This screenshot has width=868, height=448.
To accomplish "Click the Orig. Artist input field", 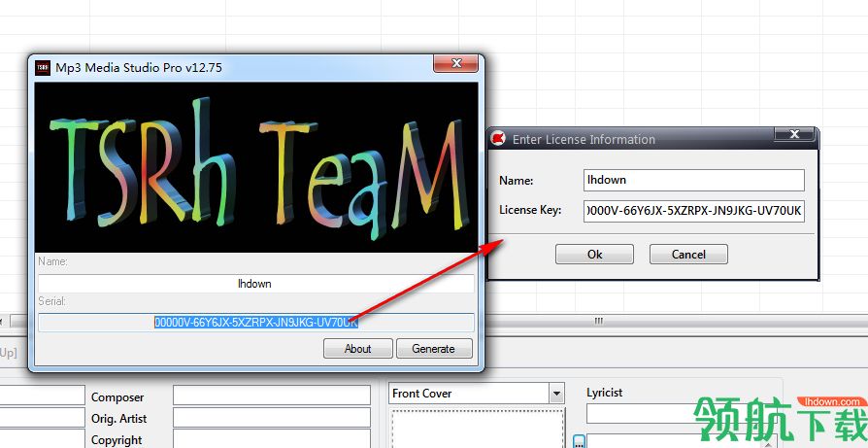I will [272, 418].
